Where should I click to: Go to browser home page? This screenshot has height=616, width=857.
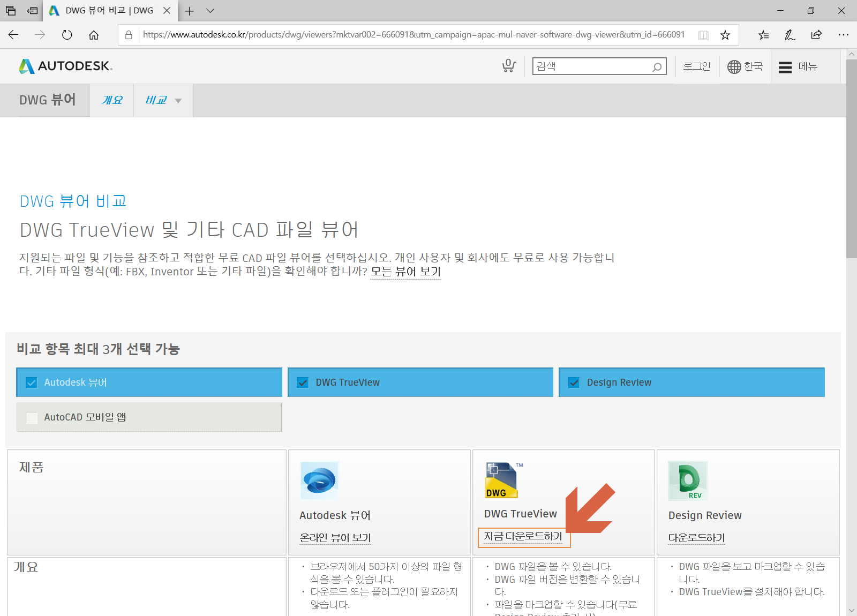94,35
